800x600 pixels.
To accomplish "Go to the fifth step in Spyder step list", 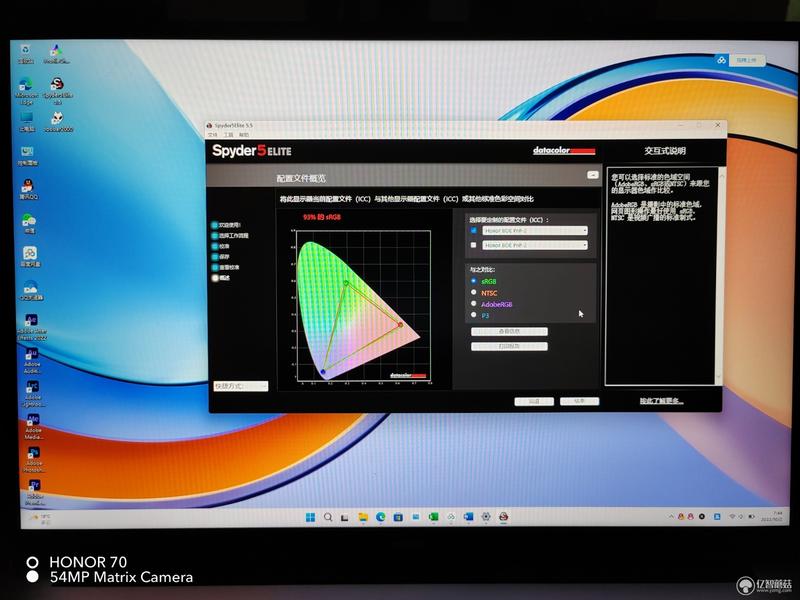I will tap(226, 267).
